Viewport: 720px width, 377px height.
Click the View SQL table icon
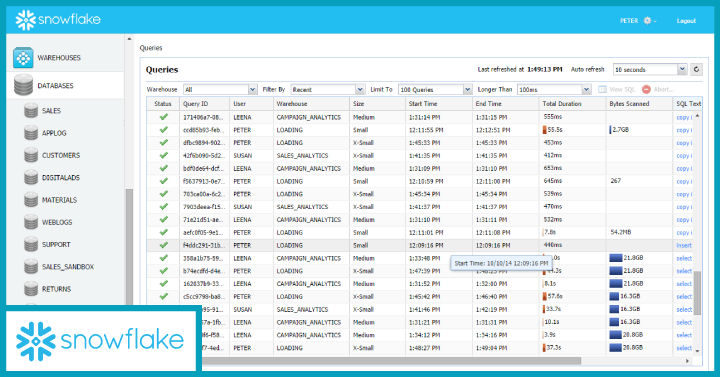tap(602, 90)
